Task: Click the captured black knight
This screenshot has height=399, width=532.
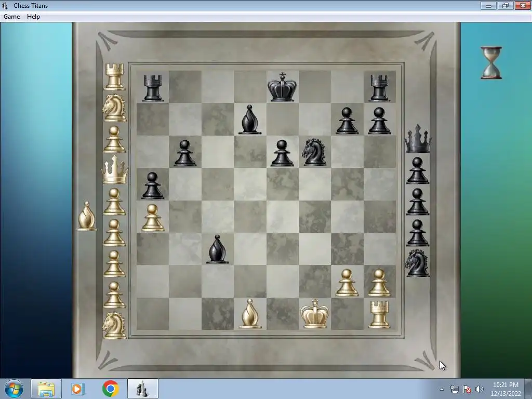Action: (417, 263)
